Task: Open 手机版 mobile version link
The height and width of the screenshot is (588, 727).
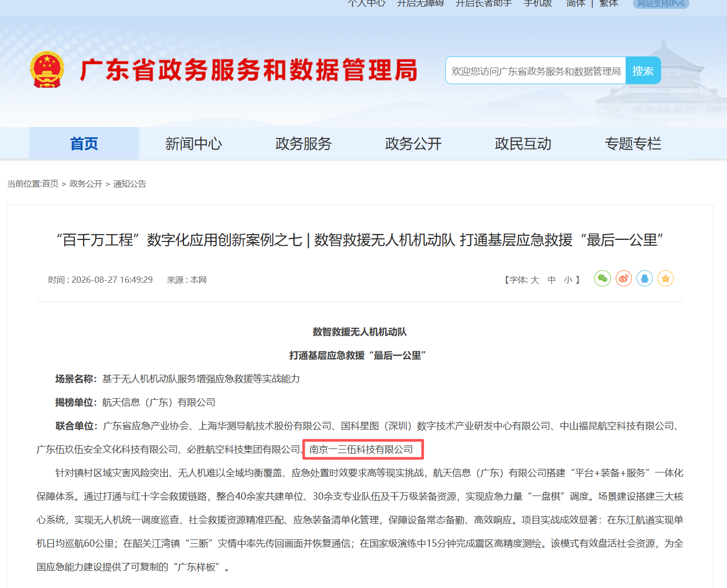Action: pos(538,4)
